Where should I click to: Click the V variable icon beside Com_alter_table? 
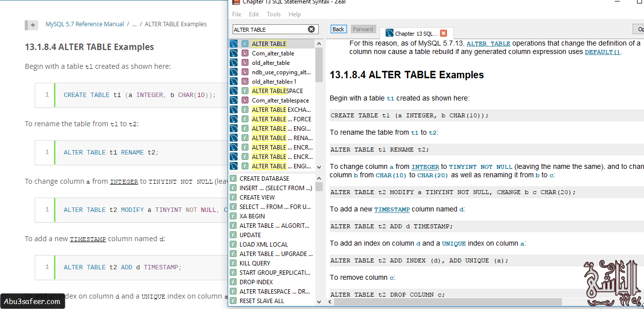click(x=245, y=53)
